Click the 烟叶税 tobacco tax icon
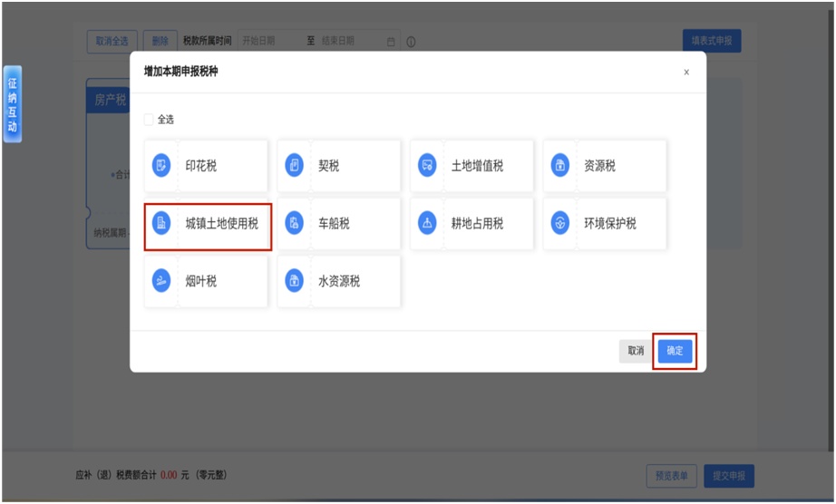Screen dimensions: 836x504 tap(161, 281)
